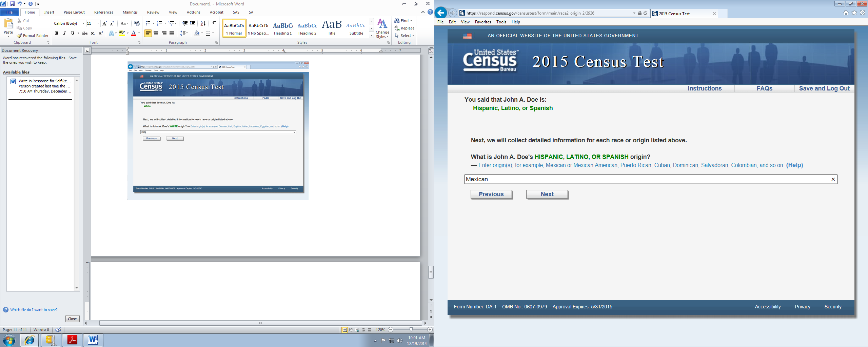This screenshot has height=347, width=868.
Task: Toggle Align Text Right
Action: 164,33
